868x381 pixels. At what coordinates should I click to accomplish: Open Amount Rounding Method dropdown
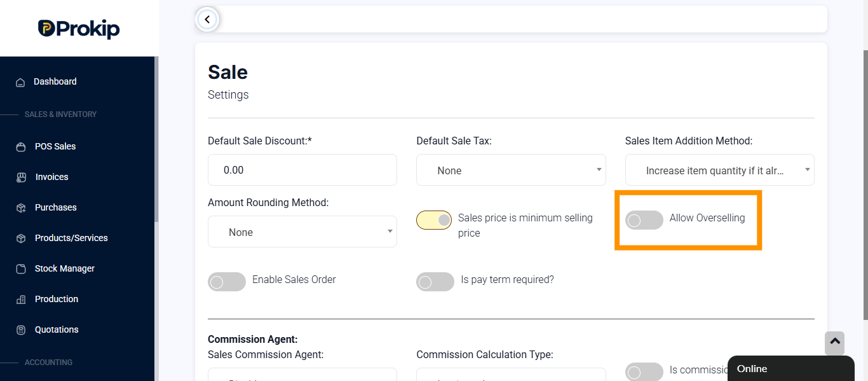click(302, 232)
